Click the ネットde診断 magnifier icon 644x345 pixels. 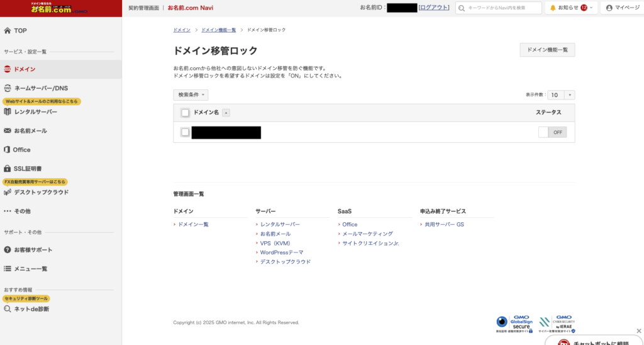tap(8, 309)
